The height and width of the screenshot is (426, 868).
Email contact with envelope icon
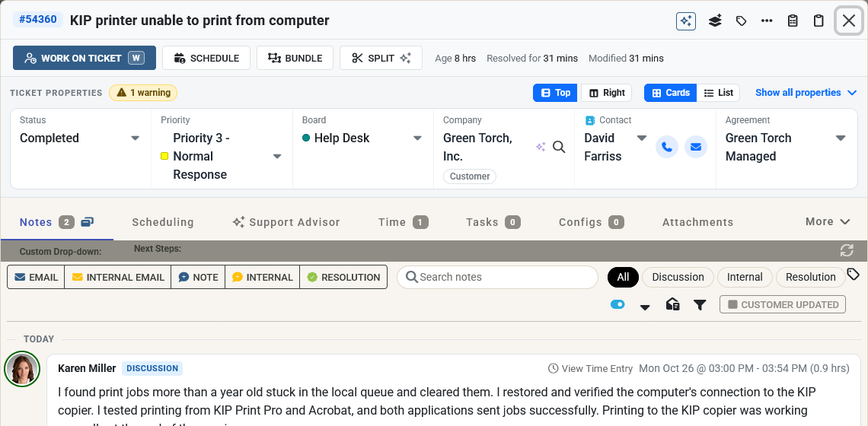(696, 147)
